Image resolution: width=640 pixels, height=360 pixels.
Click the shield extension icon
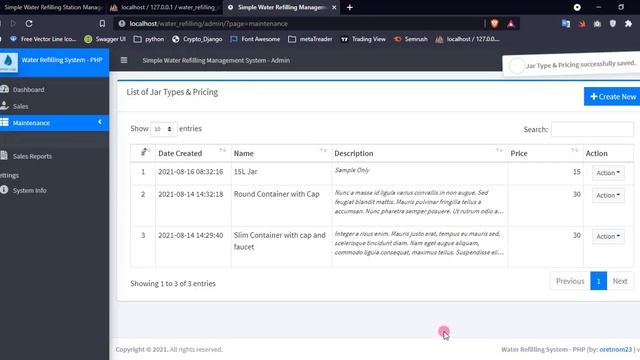[613, 24]
